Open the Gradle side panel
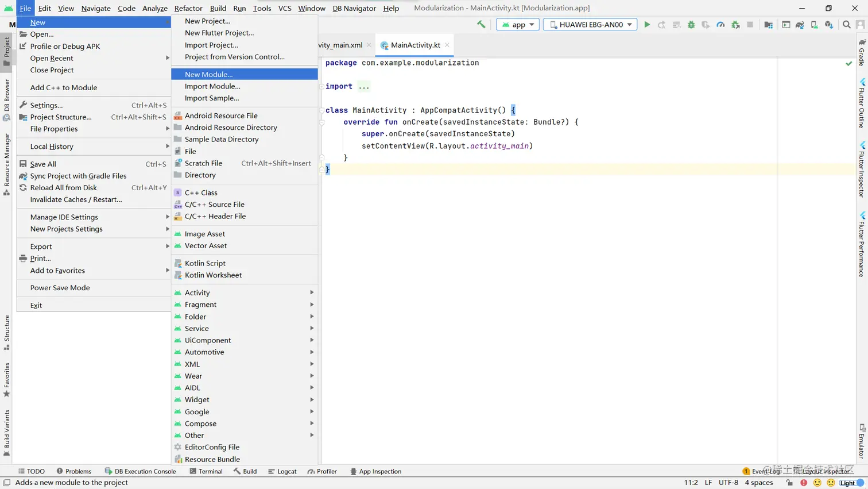Screen dimensions: 868x489 point(862,52)
